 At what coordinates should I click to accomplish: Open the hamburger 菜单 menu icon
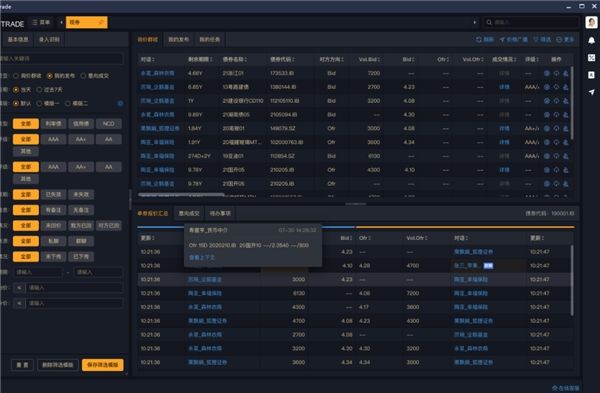pyautogui.click(x=35, y=22)
